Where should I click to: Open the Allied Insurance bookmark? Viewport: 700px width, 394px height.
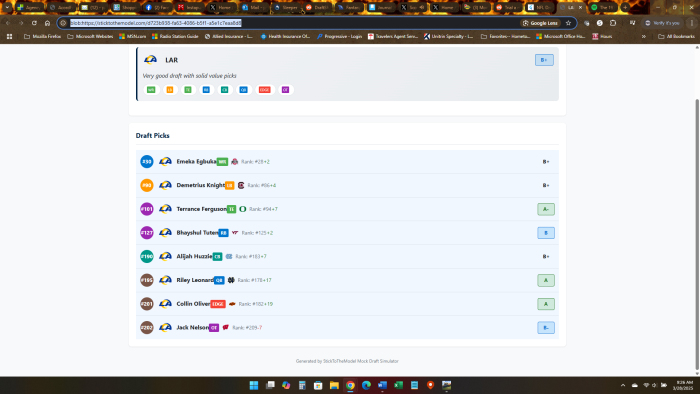pos(229,37)
